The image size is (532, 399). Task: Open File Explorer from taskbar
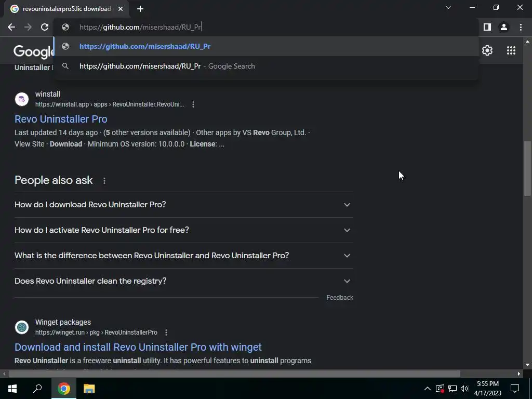89,389
